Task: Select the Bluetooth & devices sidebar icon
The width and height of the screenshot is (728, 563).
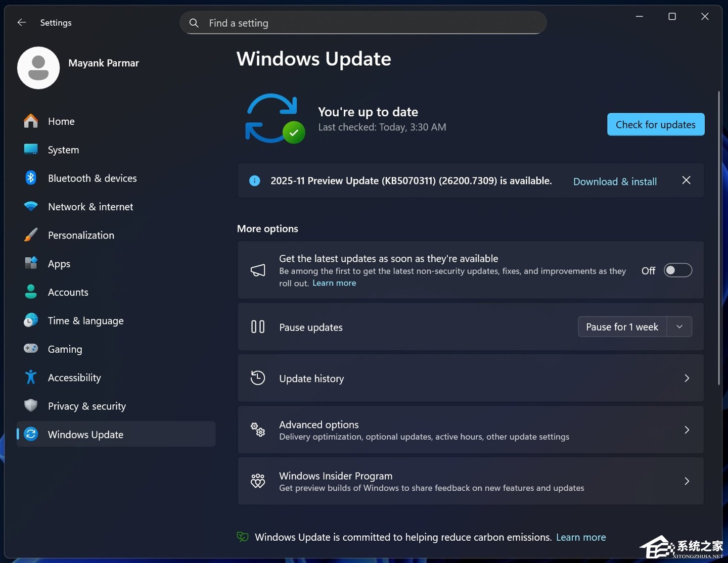Action: pyautogui.click(x=30, y=178)
